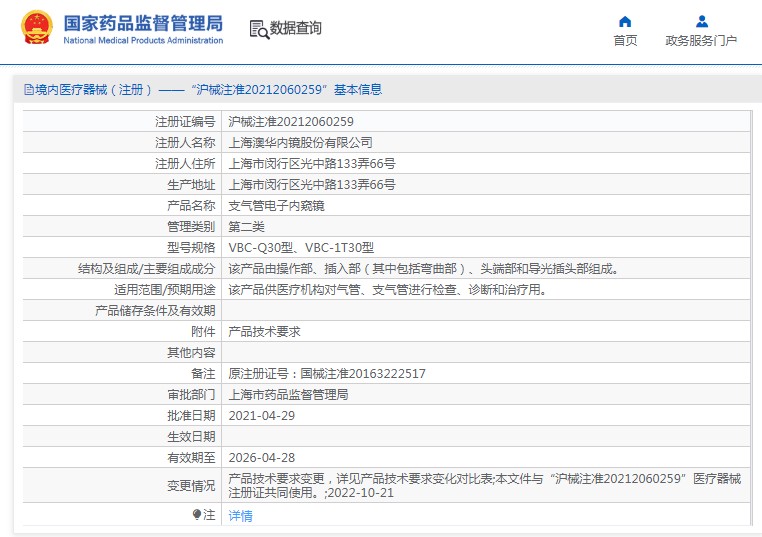
Task: Click the 数据查询 text label
Action: 296,29
